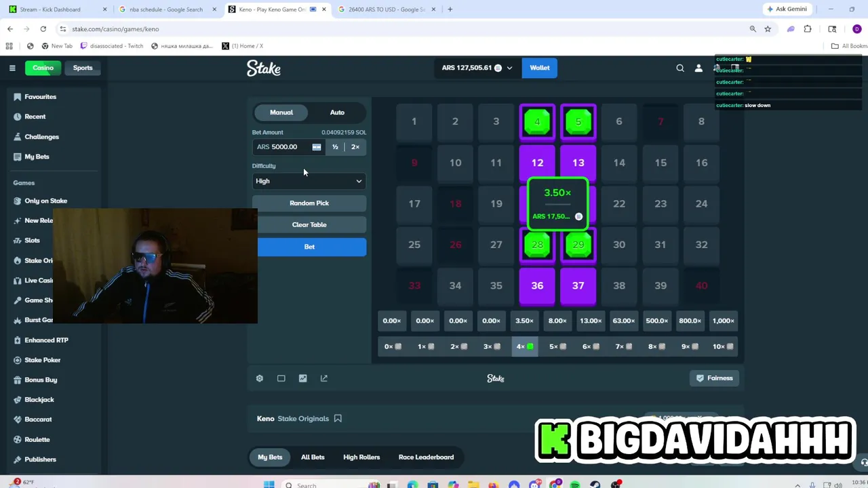Double the bet with 2× button
Image resolution: width=868 pixels, height=488 pixels.
[355, 147]
